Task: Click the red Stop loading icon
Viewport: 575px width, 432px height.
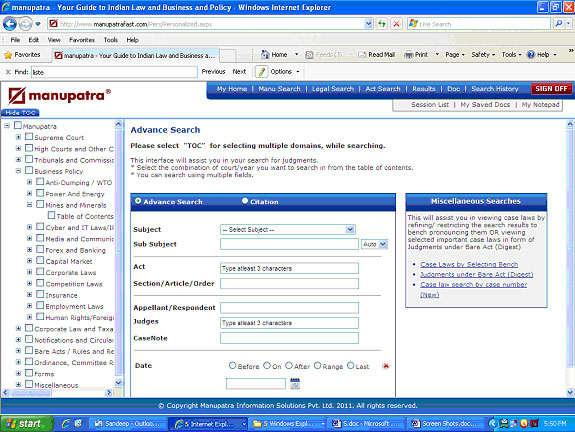Action: pos(396,24)
